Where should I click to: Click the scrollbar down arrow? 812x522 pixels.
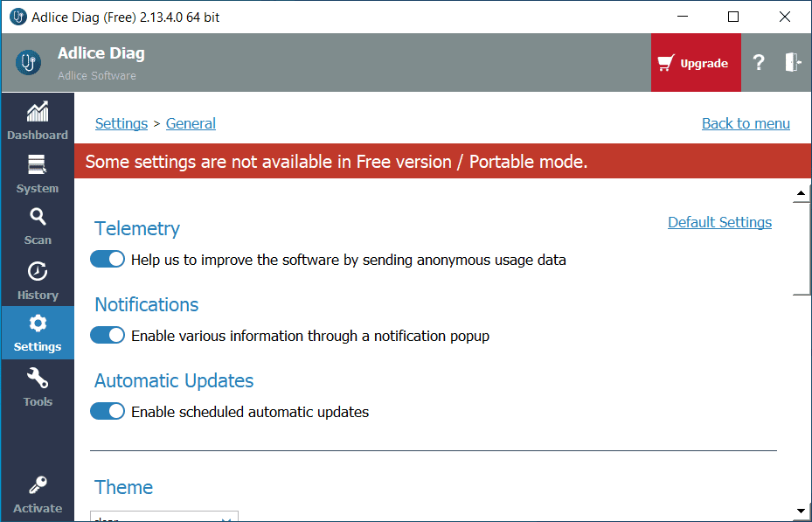point(802,512)
